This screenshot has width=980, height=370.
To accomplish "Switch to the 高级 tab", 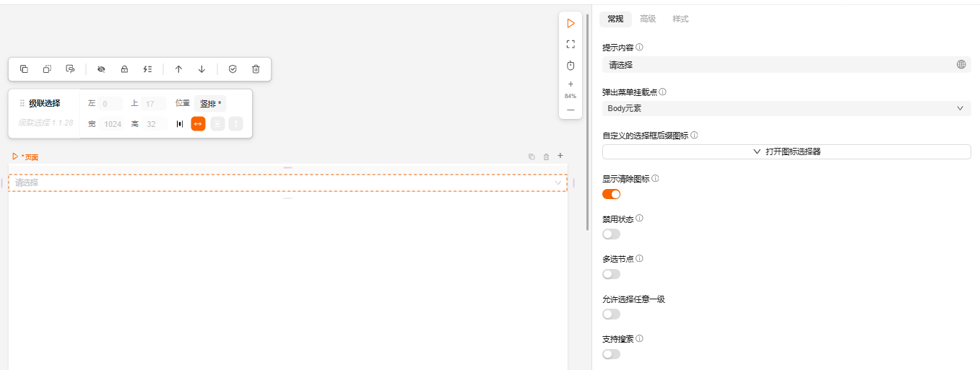I will tap(648, 19).
